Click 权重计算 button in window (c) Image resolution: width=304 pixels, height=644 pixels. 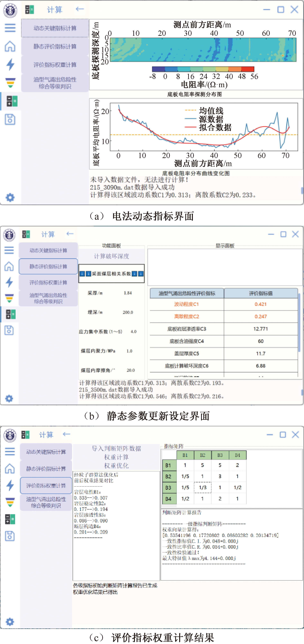point(116,457)
